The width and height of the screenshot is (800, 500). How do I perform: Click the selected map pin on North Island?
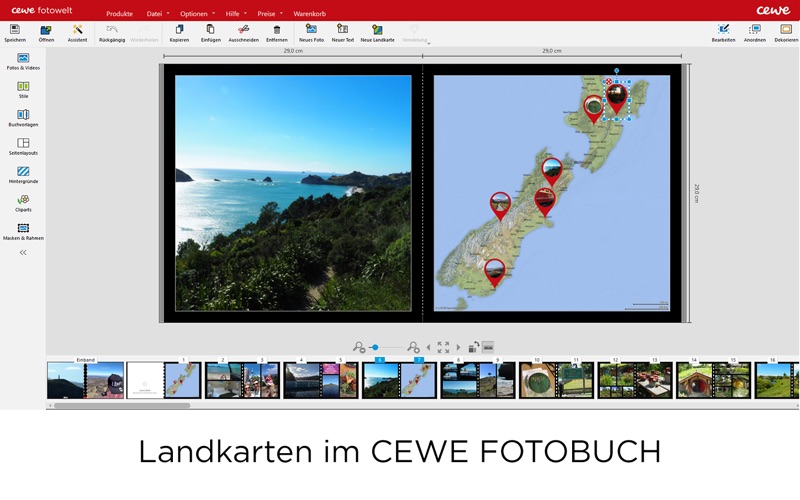(x=616, y=99)
